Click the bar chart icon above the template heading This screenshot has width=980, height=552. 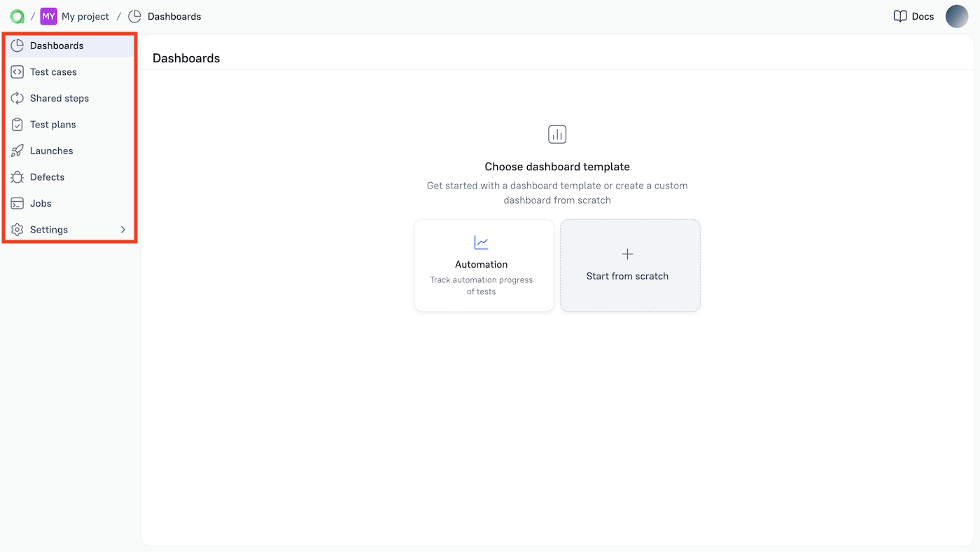pyautogui.click(x=557, y=134)
